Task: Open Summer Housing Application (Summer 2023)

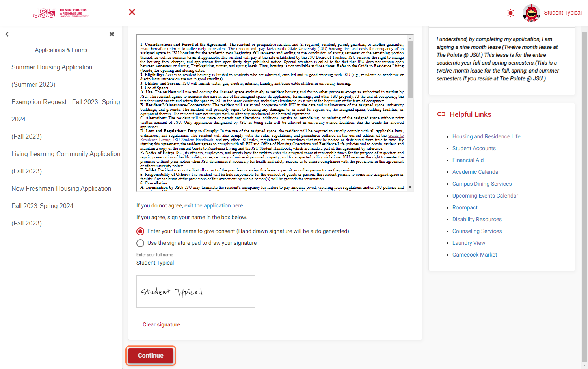Action: pos(52,76)
